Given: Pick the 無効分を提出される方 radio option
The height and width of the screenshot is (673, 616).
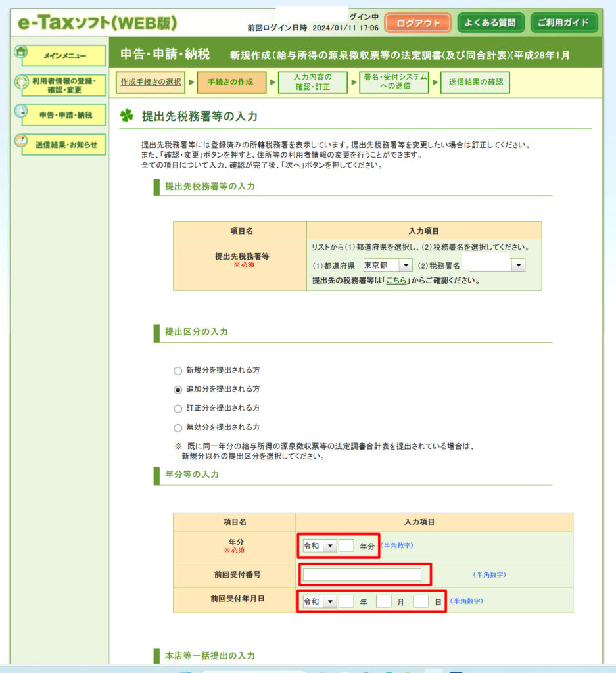Looking at the screenshot, I should point(178,427).
